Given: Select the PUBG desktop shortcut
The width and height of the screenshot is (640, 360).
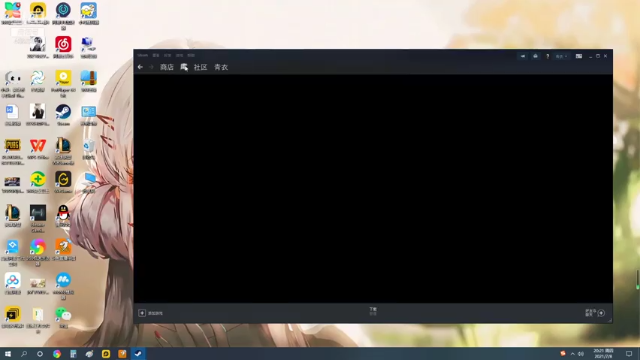Looking at the screenshot, I should pyautogui.click(x=13, y=151).
